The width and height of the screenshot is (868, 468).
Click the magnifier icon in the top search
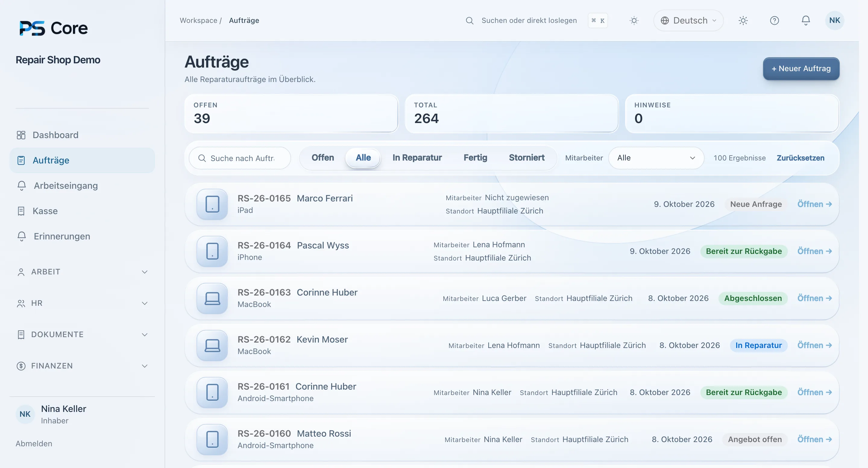point(469,21)
